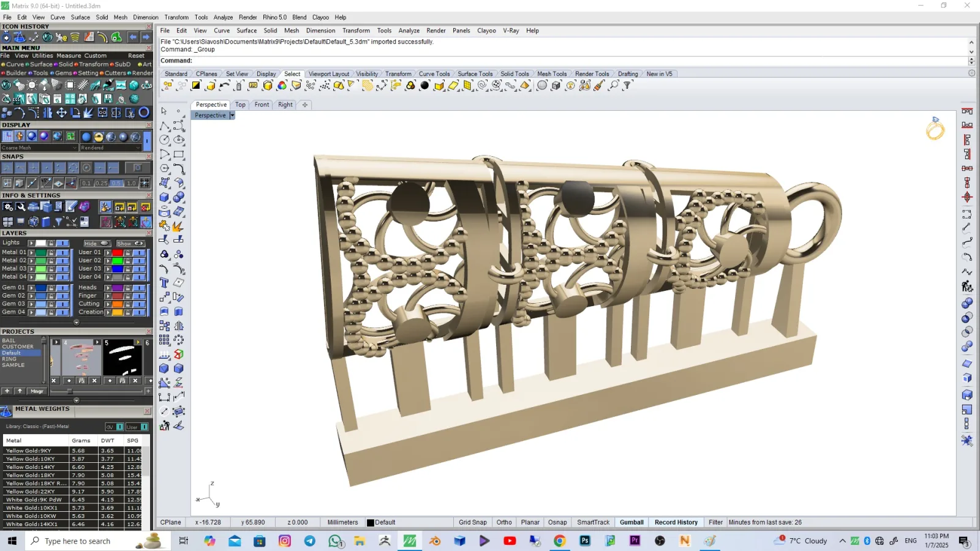Switch to the Front viewport tab
Image resolution: width=980 pixels, height=551 pixels.
coord(262,105)
